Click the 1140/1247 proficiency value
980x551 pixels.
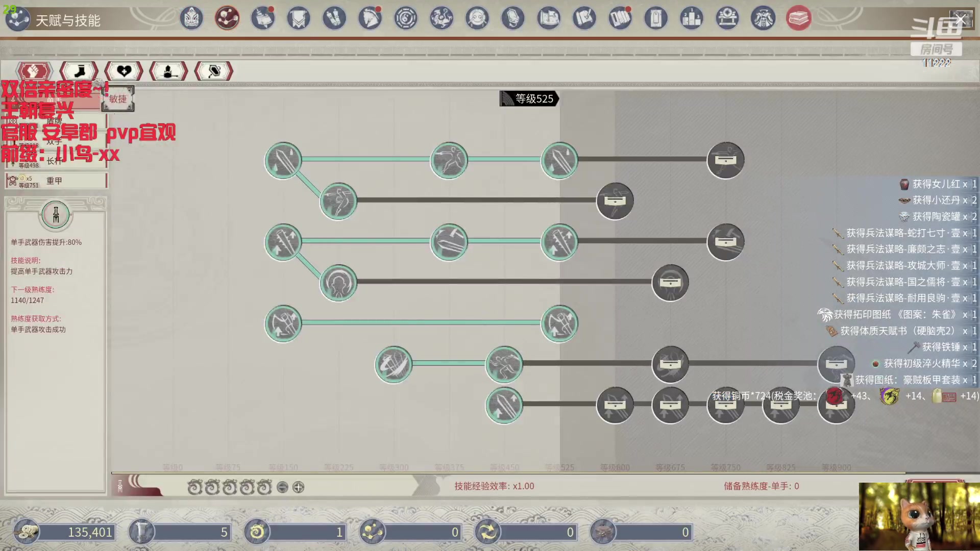(28, 300)
